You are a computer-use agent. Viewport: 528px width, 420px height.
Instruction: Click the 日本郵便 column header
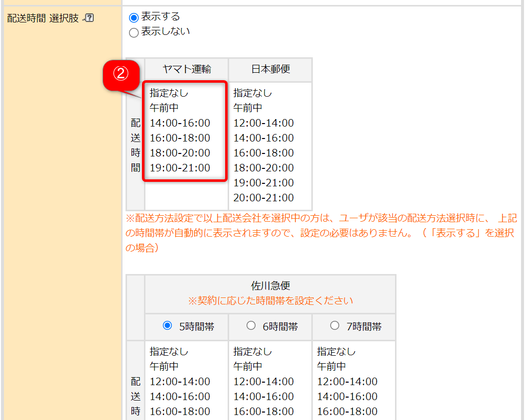pyautogui.click(x=270, y=69)
